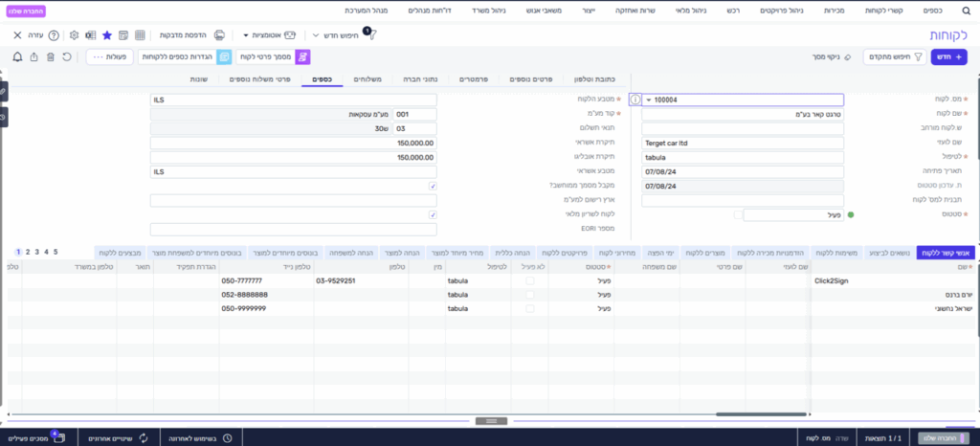Open כספים top menu
980x446 pixels.
pyautogui.click(x=934, y=11)
